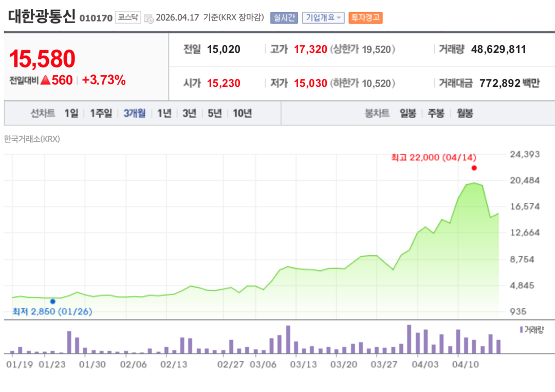Show the 주봉 weekly candle chart
The width and height of the screenshot is (555, 392).
pos(436,114)
